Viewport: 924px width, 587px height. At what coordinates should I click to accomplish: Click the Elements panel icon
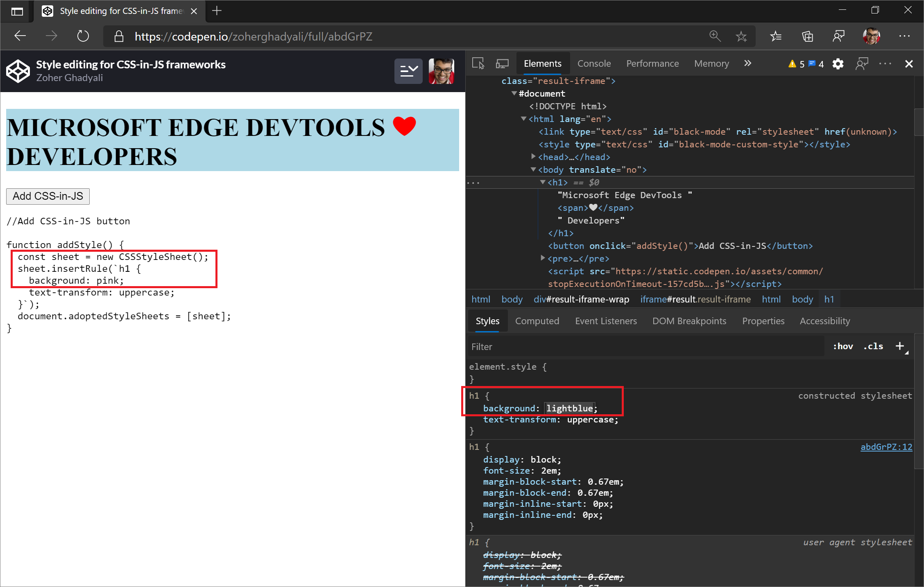542,63
